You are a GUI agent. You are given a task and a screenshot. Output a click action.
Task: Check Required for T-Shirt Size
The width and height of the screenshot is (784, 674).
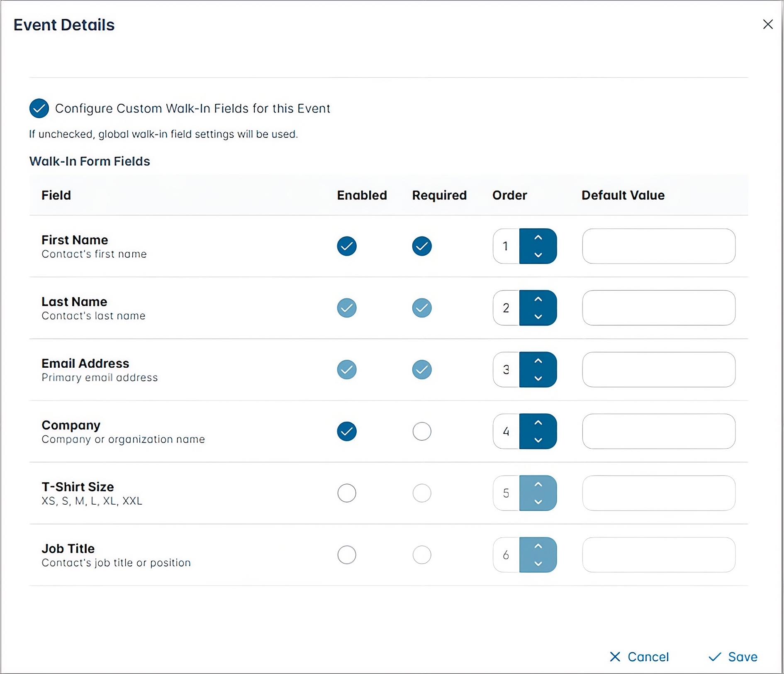[422, 493]
